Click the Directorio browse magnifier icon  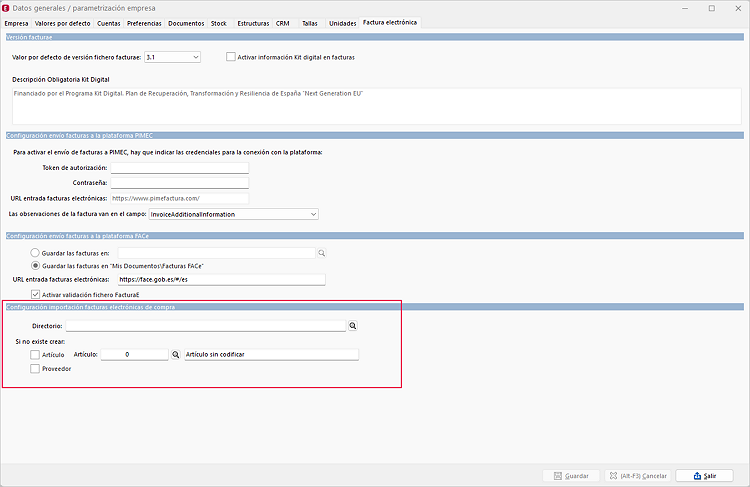[353, 326]
